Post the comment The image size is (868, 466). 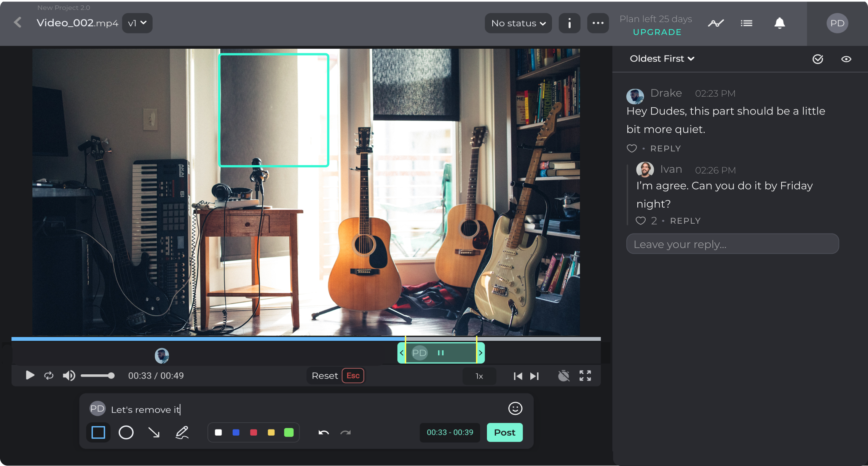click(504, 433)
